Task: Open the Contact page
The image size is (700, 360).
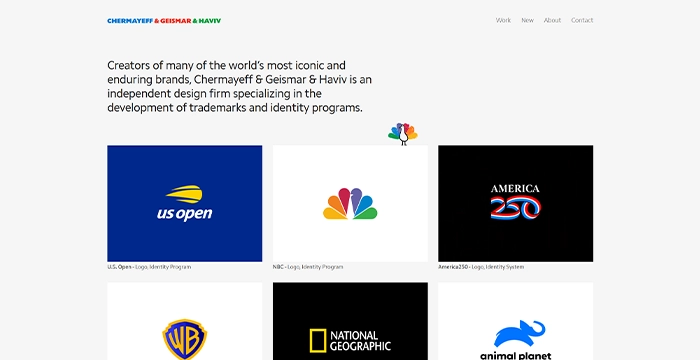Action: [x=582, y=20]
